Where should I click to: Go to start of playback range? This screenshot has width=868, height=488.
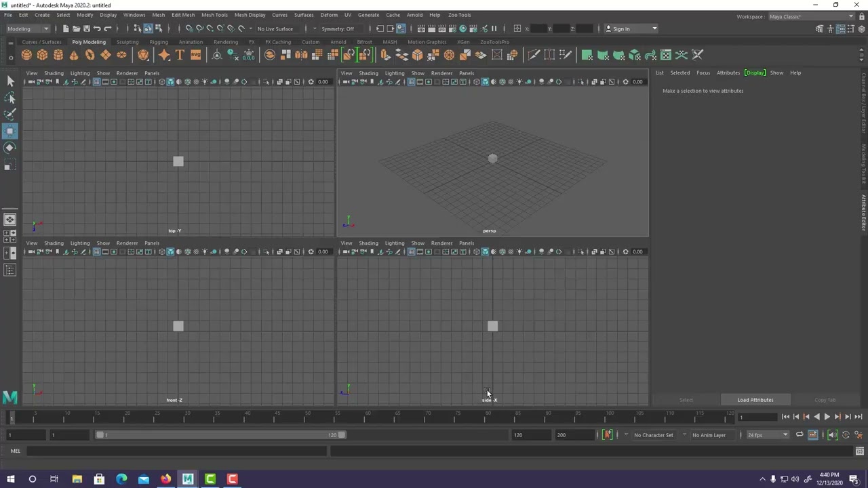tap(785, 417)
